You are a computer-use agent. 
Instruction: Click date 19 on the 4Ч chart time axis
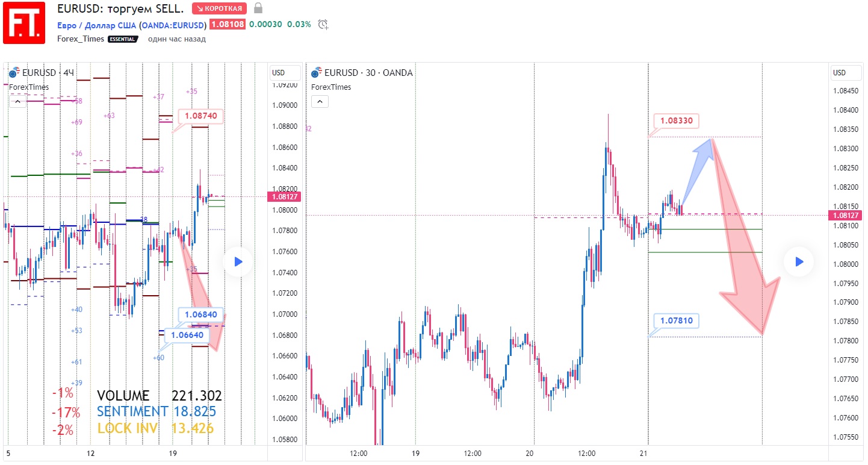(x=173, y=453)
